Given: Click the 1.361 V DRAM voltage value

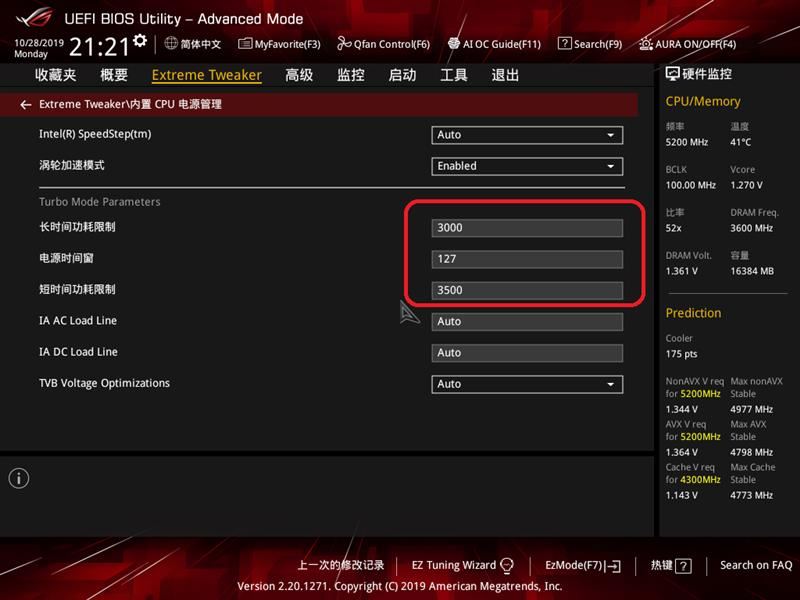Looking at the screenshot, I should (682, 271).
